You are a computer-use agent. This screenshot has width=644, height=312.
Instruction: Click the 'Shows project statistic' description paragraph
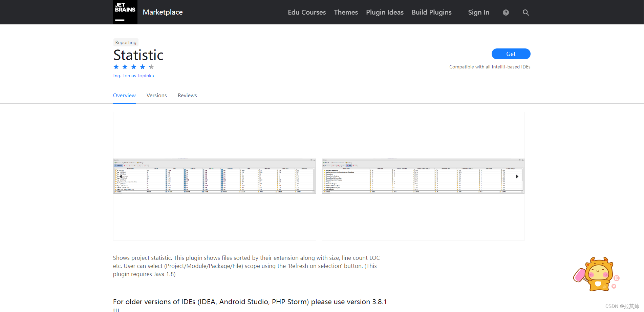[246, 266]
